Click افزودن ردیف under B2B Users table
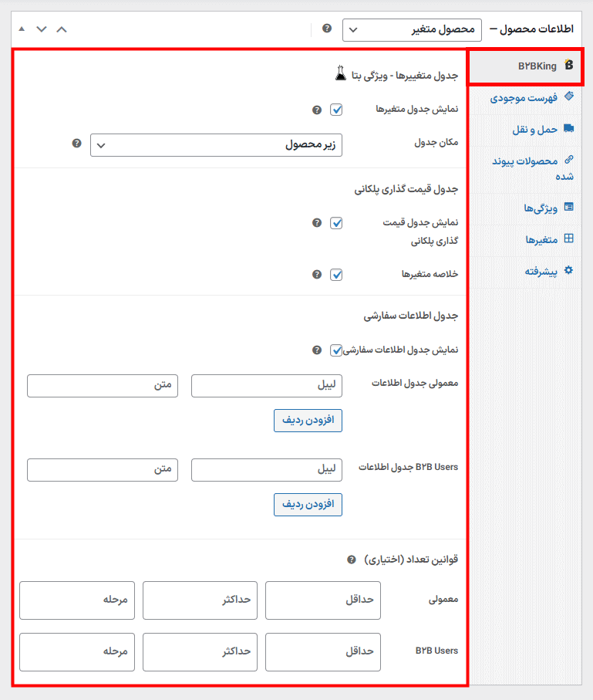This screenshot has width=593, height=700. 308,506
